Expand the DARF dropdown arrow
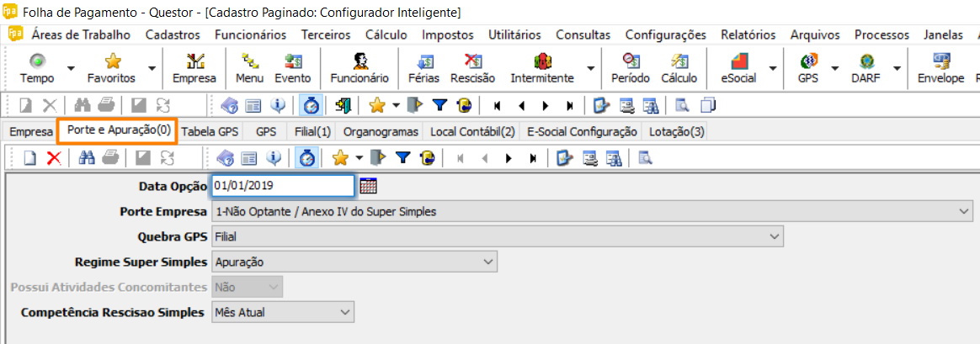980x344 pixels. click(897, 68)
